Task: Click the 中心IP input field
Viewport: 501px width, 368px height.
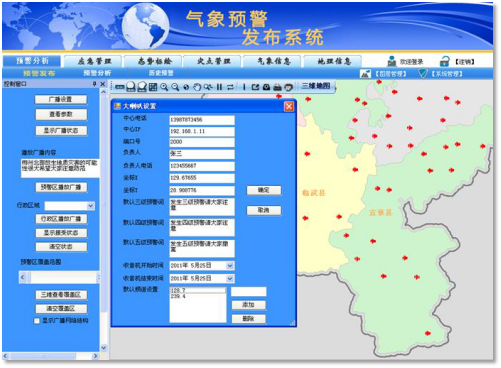Action: point(202,131)
